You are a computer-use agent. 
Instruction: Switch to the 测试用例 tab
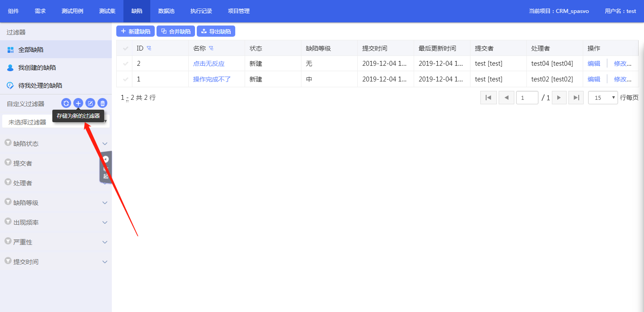point(72,11)
